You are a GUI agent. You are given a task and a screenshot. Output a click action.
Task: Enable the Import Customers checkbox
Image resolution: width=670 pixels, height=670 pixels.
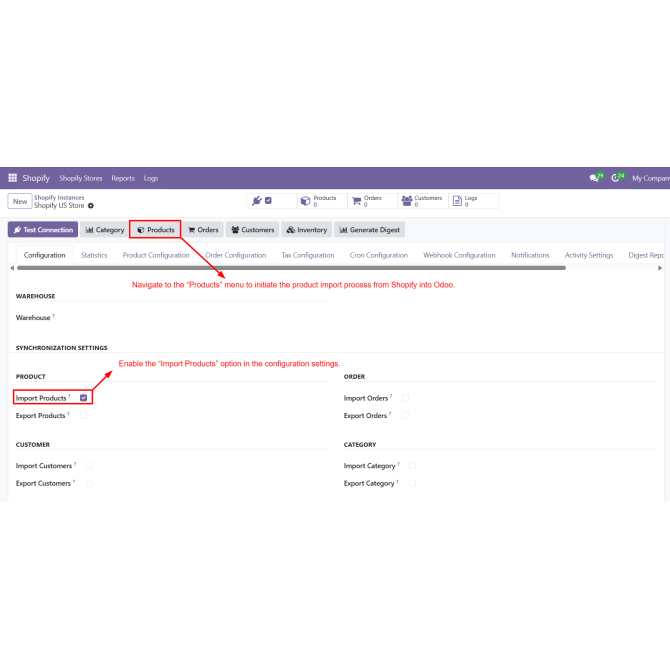(89, 466)
